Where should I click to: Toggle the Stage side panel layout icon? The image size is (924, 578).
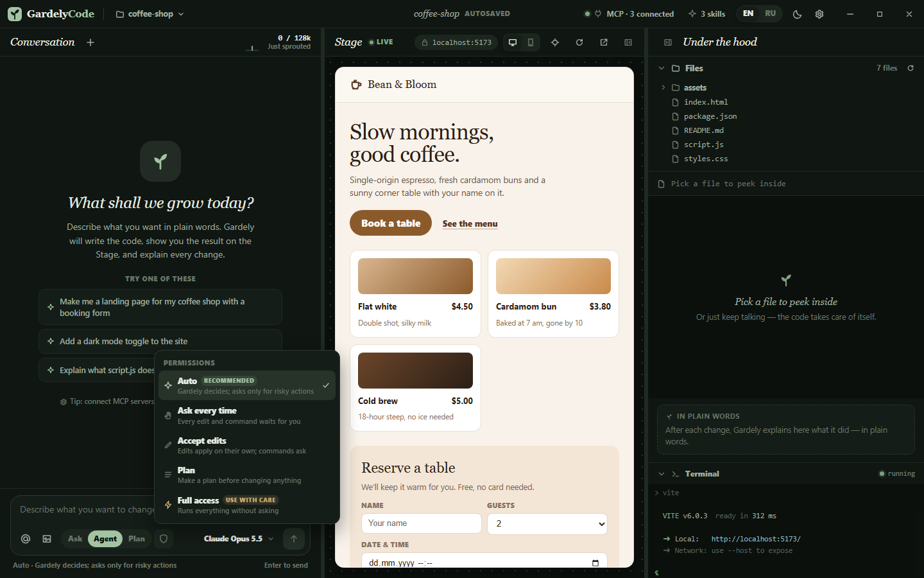click(x=628, y=42)
